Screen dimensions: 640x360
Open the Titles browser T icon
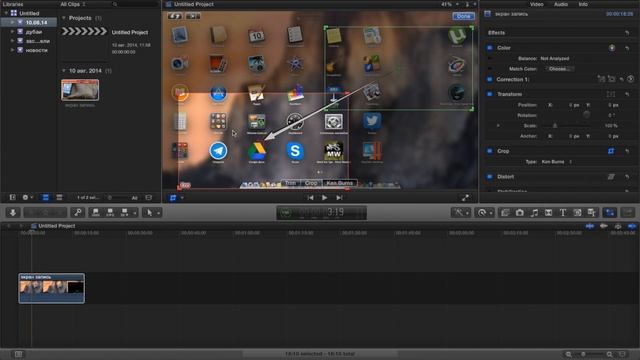563,213
